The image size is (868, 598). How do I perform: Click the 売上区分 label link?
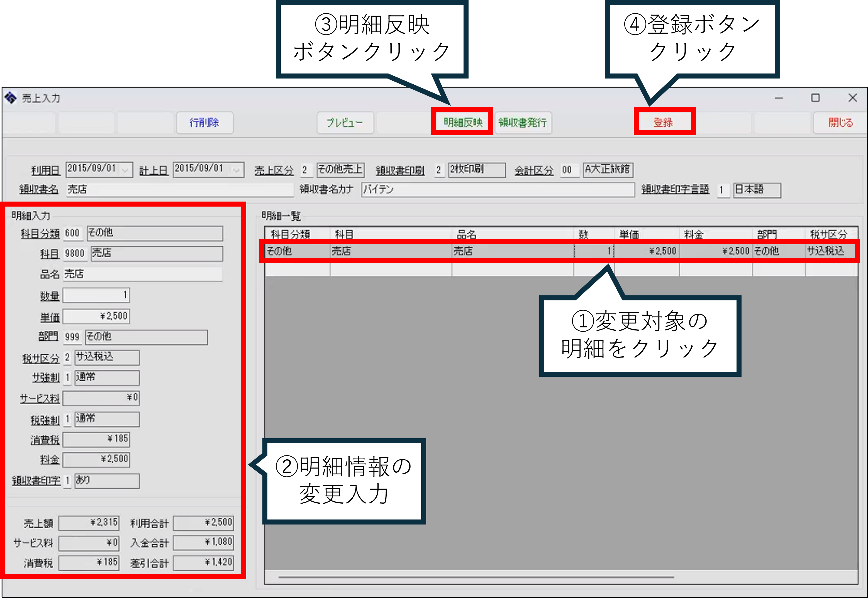(x=274, y=170)
